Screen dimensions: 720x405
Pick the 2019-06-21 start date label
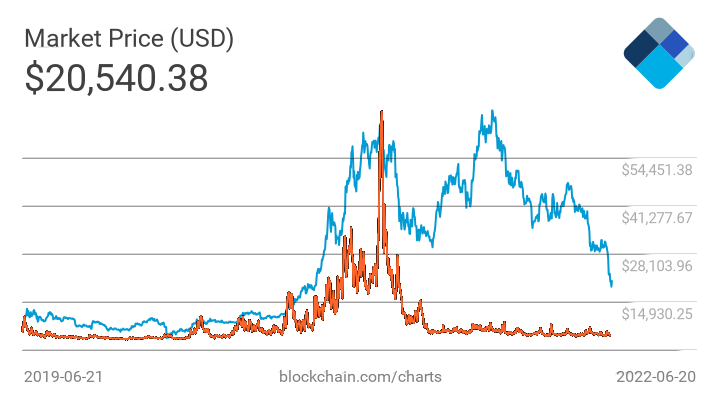coord(63,377)
